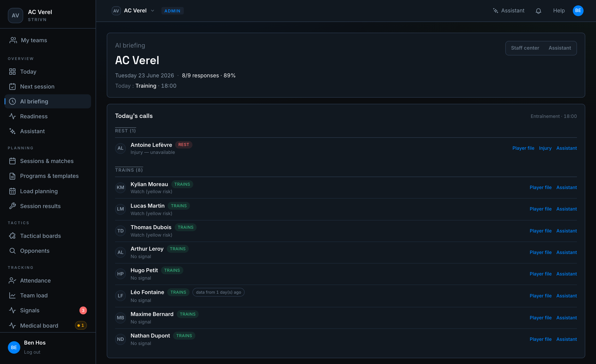Viewport: 596px width, 364px height.
Task: Open My teams people icon
Action: point(13,40)
